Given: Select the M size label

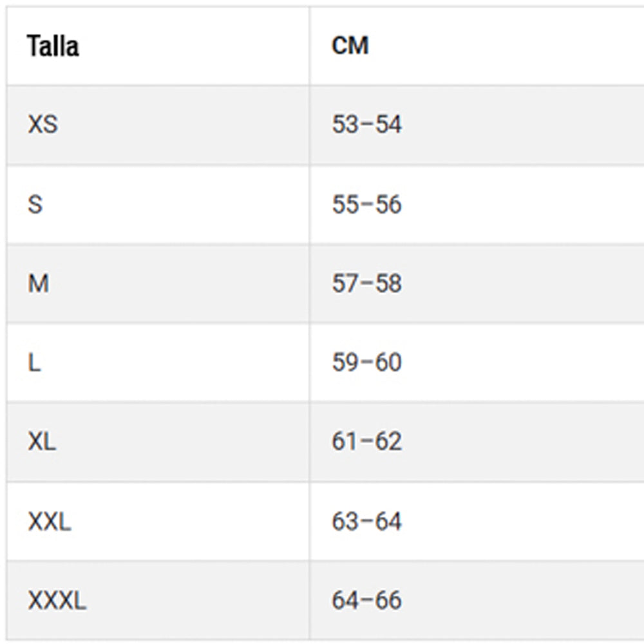Looking at the screenshot, I should coord(38,283).
